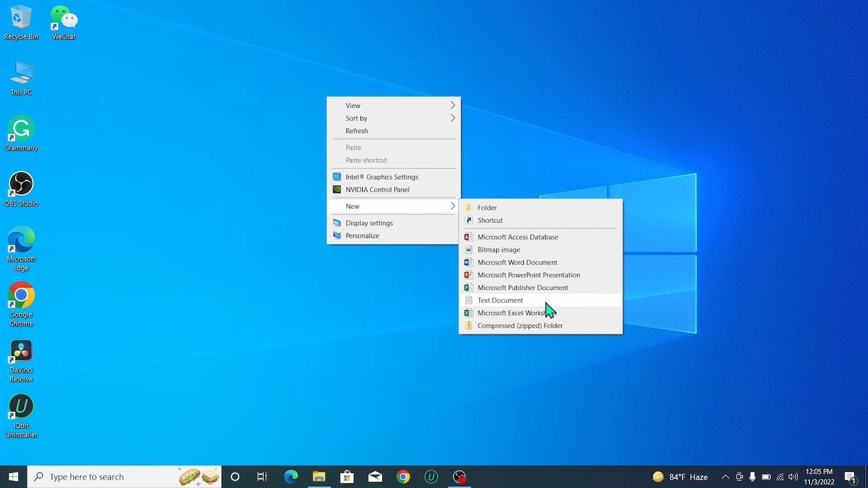Create a new Compressed (zipped) Folder

541,325
